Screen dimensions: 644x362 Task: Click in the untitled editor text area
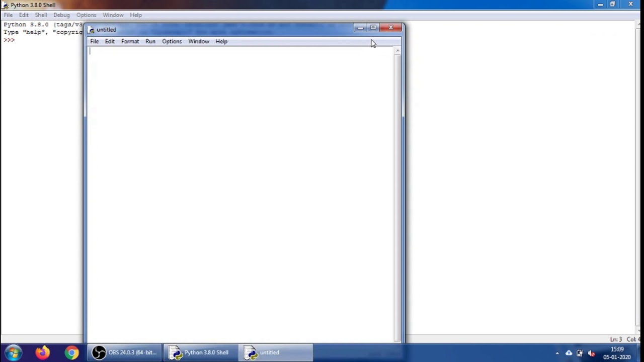240,195
